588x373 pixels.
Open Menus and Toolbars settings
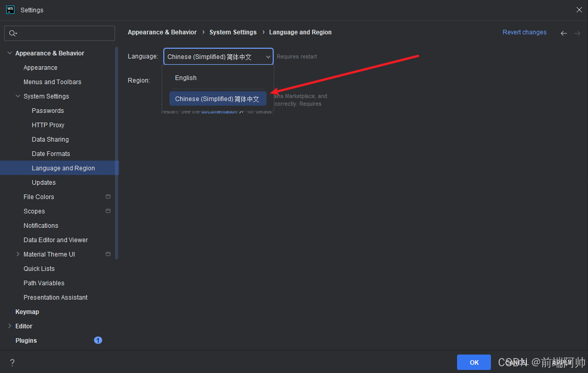coord(52,82)
